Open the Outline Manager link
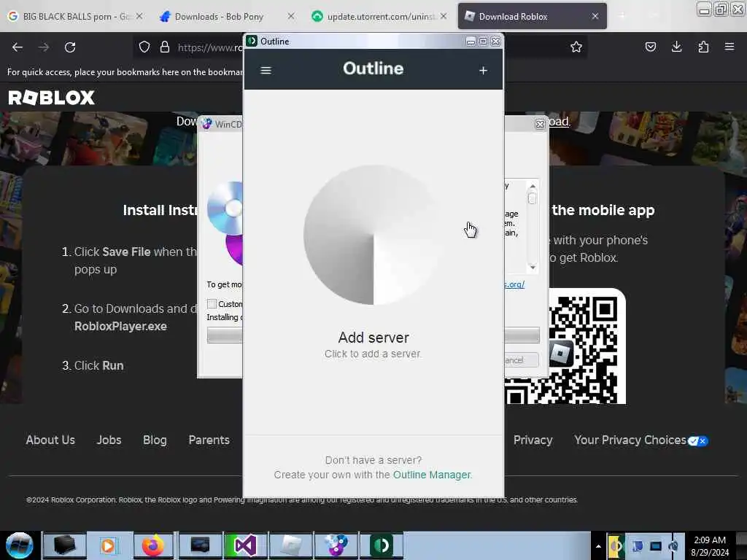This screenshot has width=747, height=560. tap(432, 475)
